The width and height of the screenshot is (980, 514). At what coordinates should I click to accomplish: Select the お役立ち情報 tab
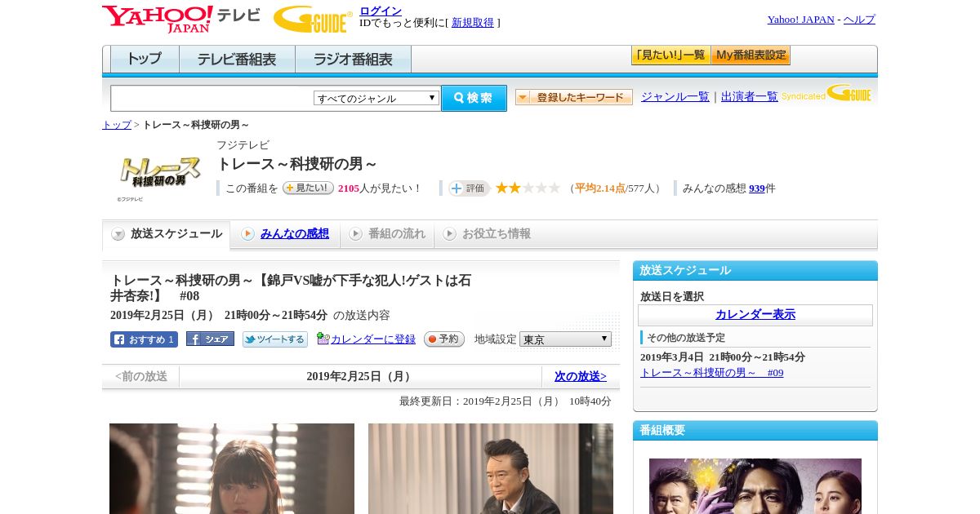pyautogui.click(x=488, y=234)
